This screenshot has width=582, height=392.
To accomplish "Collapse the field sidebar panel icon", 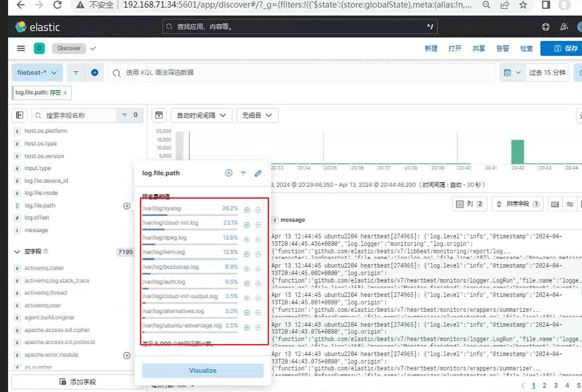I will coord(20,115).
